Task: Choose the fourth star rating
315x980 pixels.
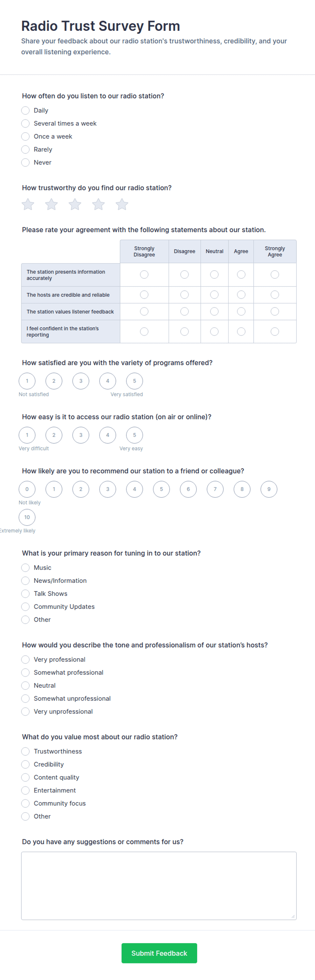Action: tap(98, 204)
